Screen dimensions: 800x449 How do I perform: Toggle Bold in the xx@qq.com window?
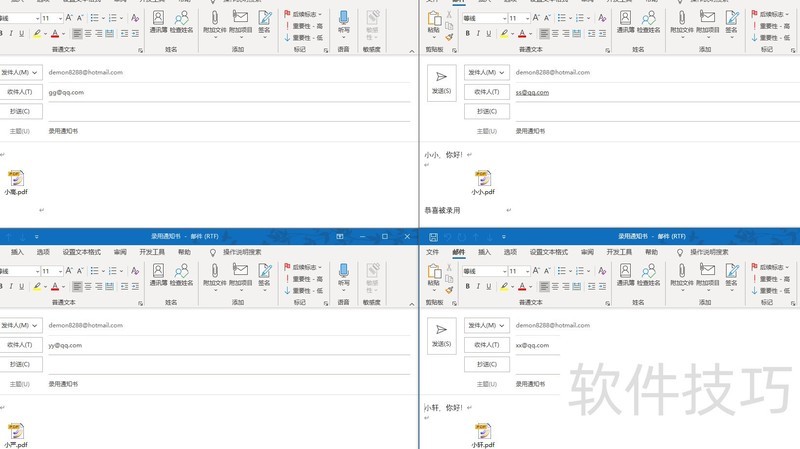pyautogui.click(x=467, y=287)
